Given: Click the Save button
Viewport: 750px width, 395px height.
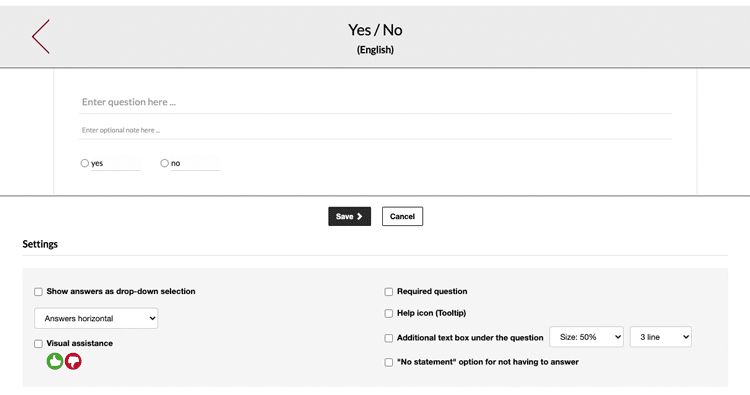Looking at the screenshot, I should (350, 216).
